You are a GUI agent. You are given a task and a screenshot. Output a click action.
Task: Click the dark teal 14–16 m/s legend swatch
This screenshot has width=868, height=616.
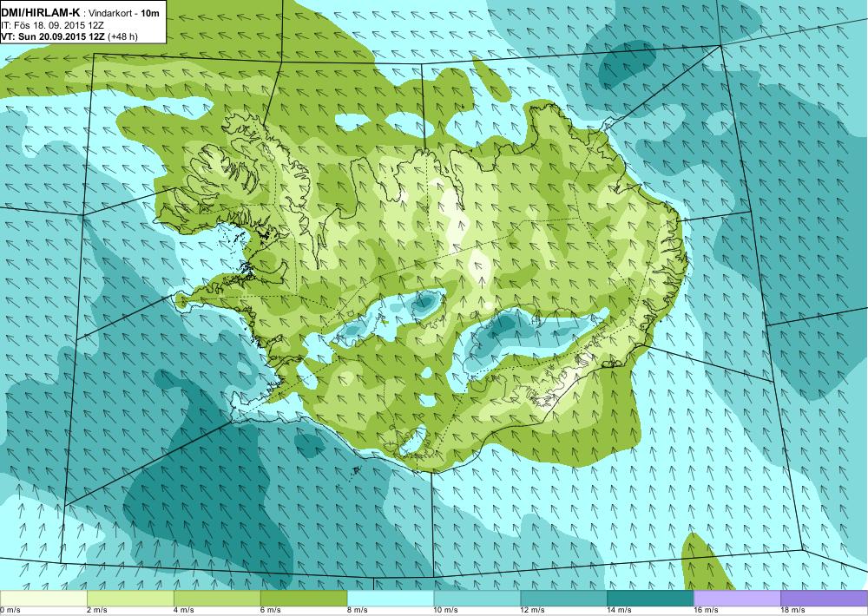click(650, 598)
